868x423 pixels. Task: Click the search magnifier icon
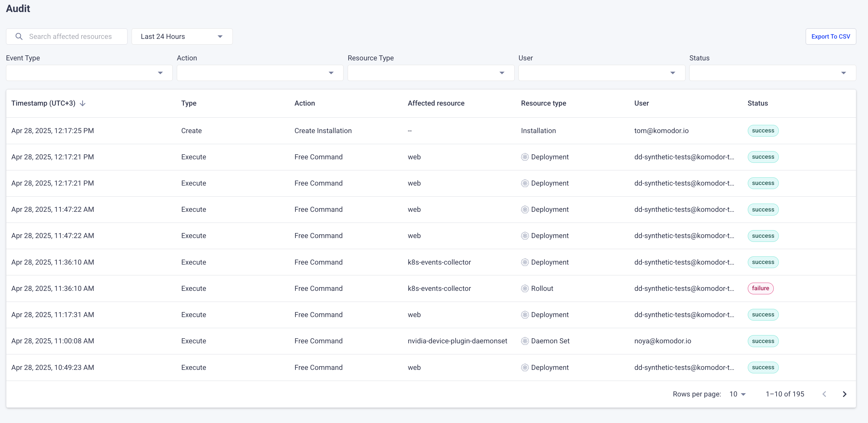(x=19, y=36)
